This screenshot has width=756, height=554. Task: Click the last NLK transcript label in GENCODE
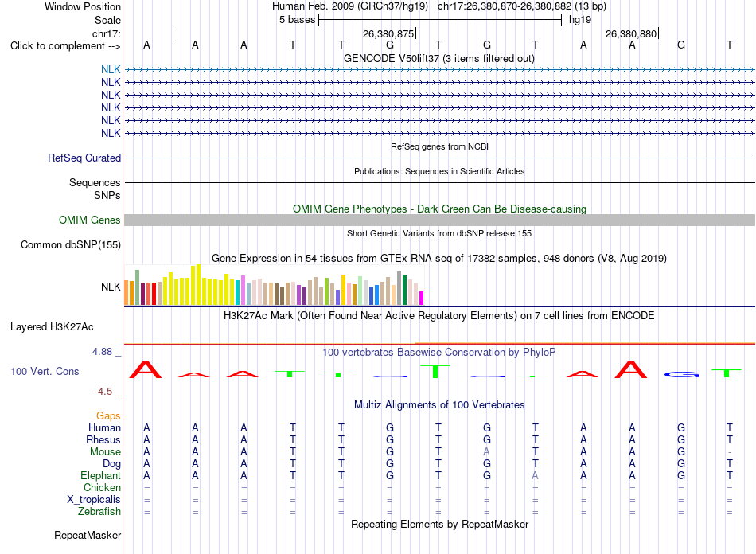click(x=111, y=133)
